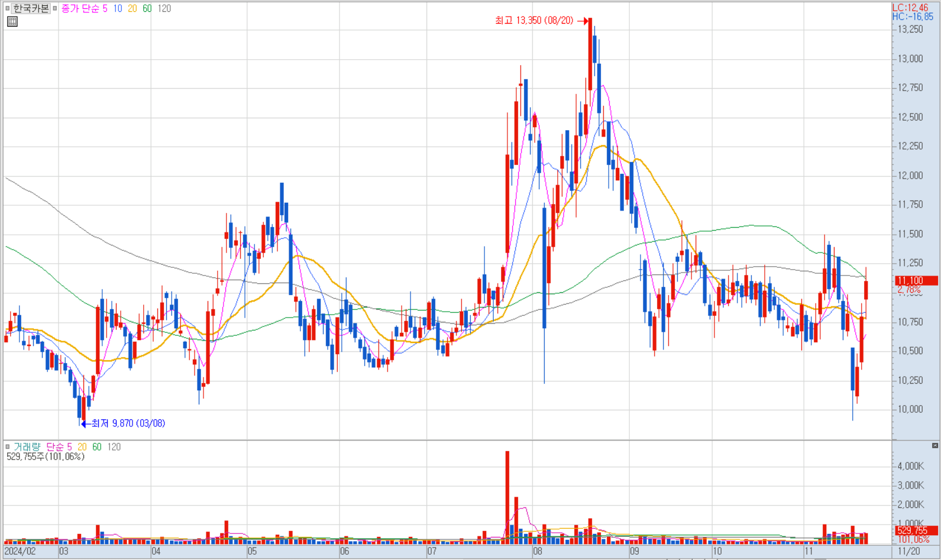Image resolution: width=941 pixels, height=560 pixels.
Task: Click the 4,000K volume axis label
Action: click(911, 466)
